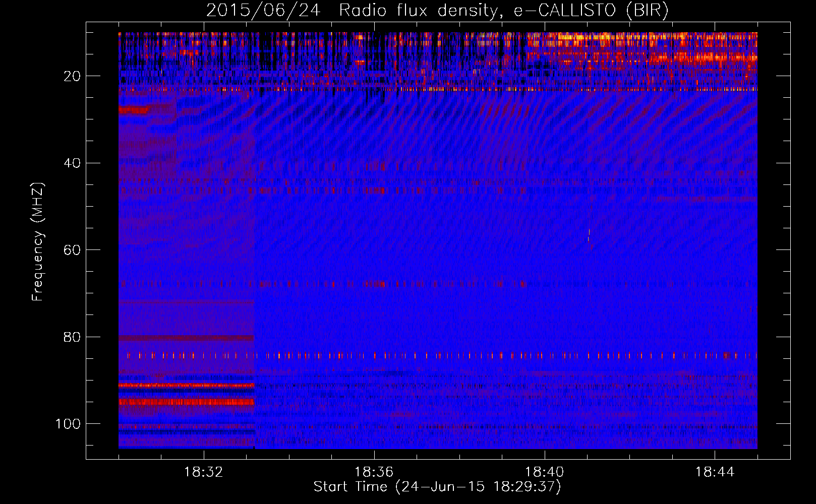816x504 pixels.
Task: Click the bright red band near 95 MHz
Action: [187, 402]
